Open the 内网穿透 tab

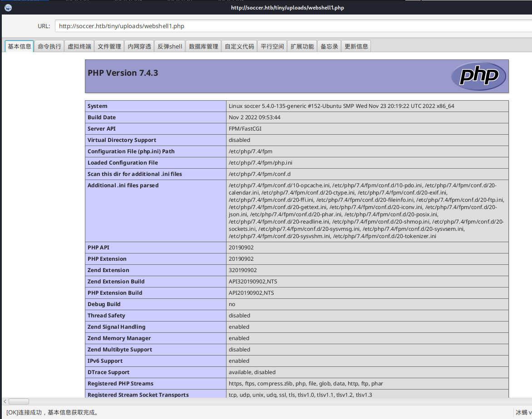139,46
